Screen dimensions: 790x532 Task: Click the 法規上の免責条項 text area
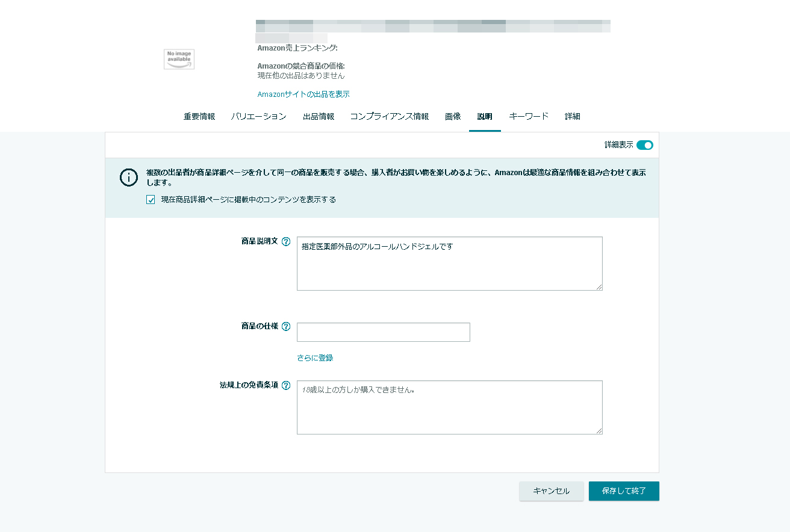pyautogui.click(x=449, y=407)
